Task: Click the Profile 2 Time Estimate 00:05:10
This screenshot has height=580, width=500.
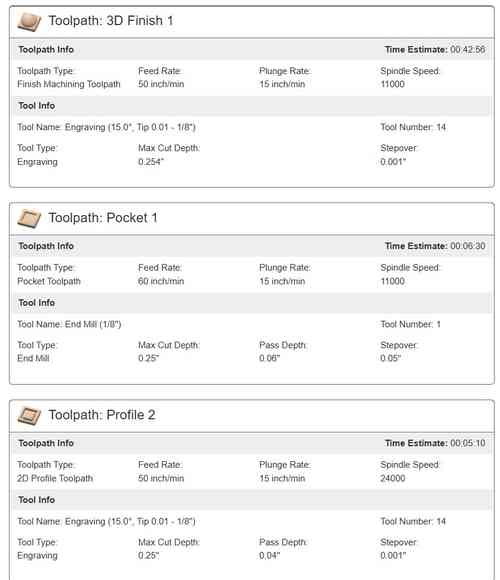Action: tap(467, 443)
